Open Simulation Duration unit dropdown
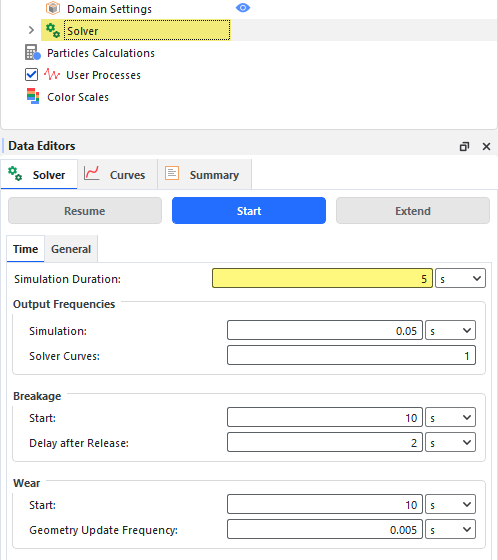 tap(460, 278)
